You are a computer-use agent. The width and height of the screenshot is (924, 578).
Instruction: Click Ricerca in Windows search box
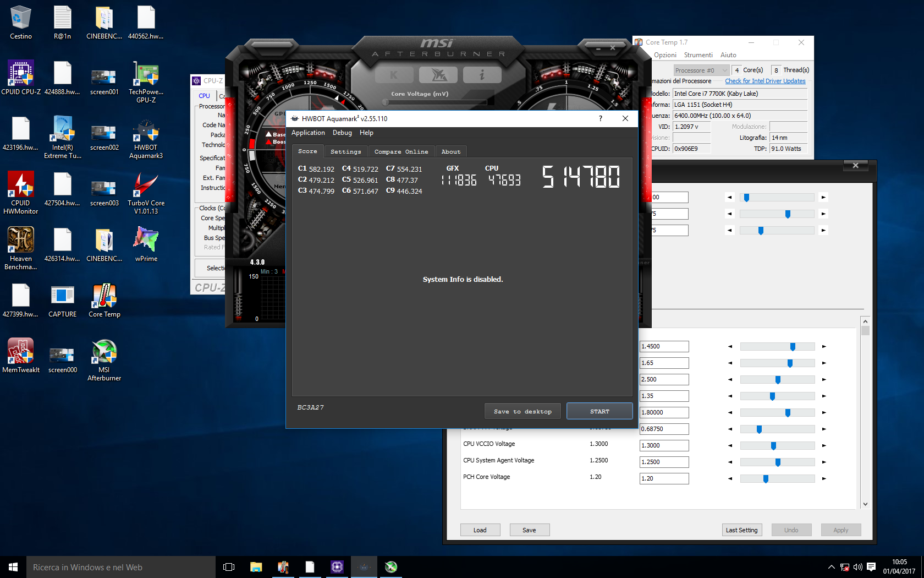point(121,567)
